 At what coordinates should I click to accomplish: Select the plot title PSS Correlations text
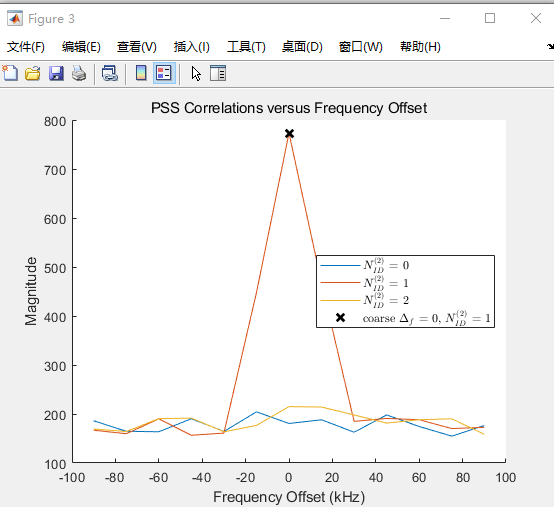289,108
